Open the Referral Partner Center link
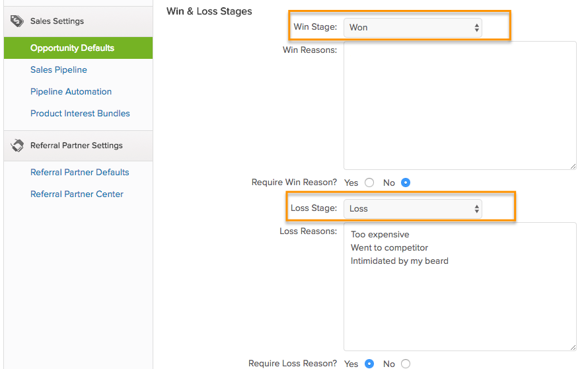The height and width of the screenshot is (369, 588). (x=77, y=194)
